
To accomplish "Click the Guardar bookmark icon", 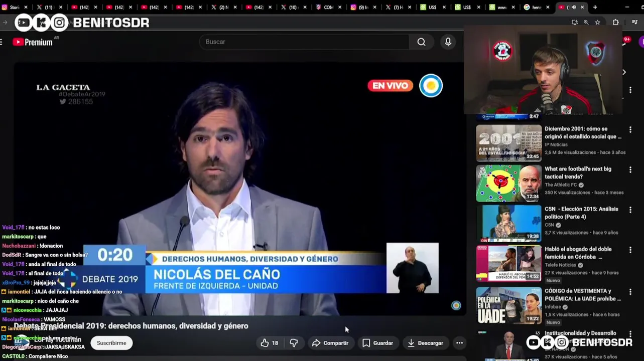I will (366, 343).
